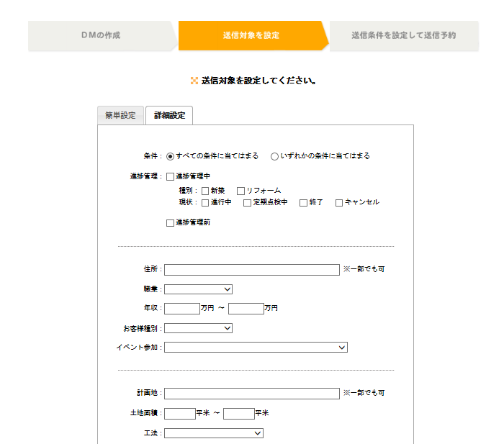Click the 送信対象を設定してください heading text
The image size is (504, 444).
[258, 81]
